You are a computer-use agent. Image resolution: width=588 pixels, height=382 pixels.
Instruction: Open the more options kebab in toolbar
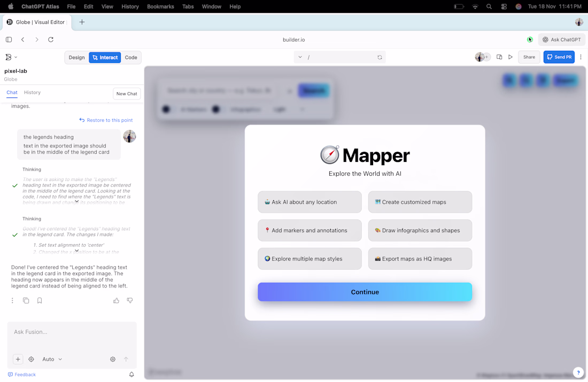point(581,57)
